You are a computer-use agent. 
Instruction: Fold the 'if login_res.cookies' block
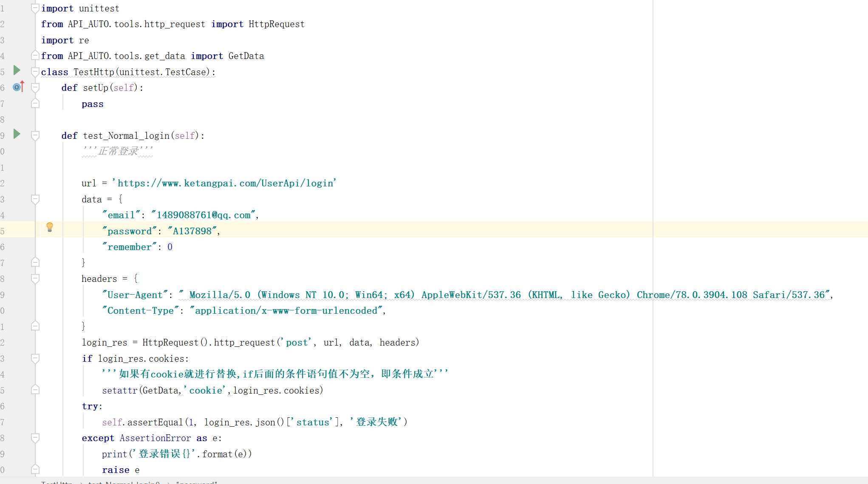(x=35, y=358)
